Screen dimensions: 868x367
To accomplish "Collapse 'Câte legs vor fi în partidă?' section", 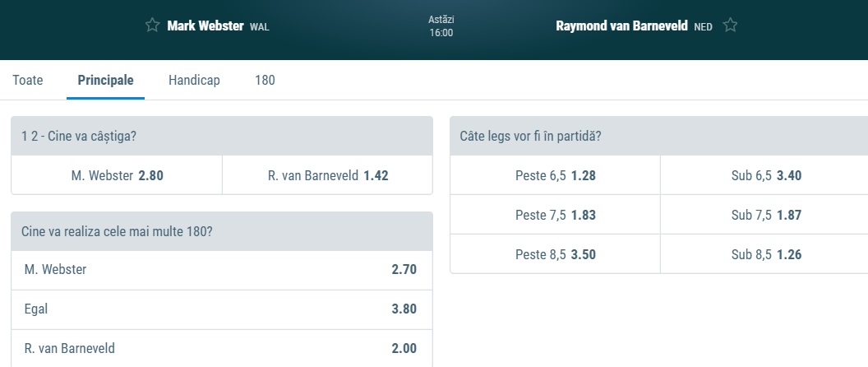I will [658, 136].
